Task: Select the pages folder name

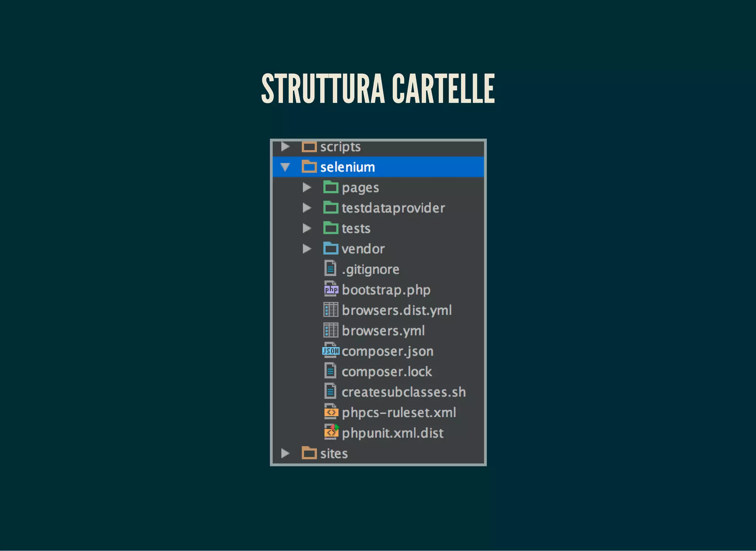Action: [360, 188]
